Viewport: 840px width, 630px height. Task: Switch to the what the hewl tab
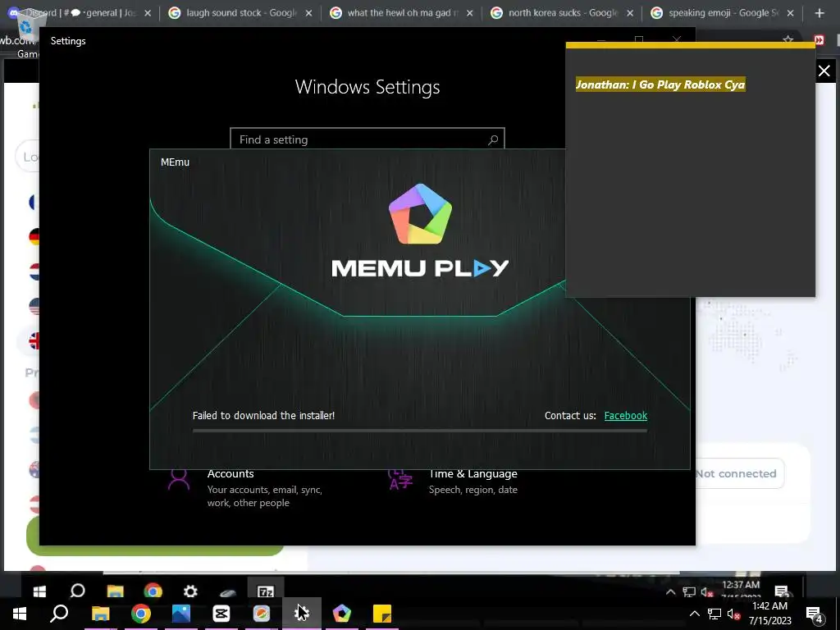pyautogui.click(x=402, y=13)
